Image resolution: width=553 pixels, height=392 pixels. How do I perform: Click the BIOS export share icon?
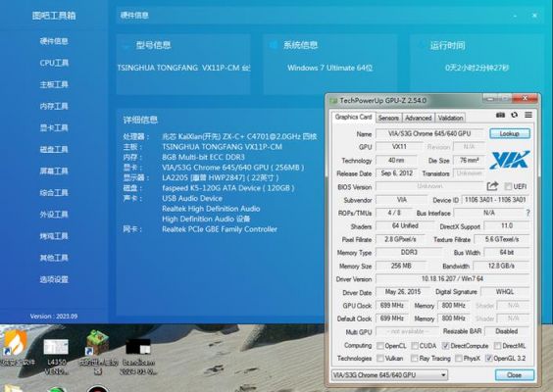[492, 186]
